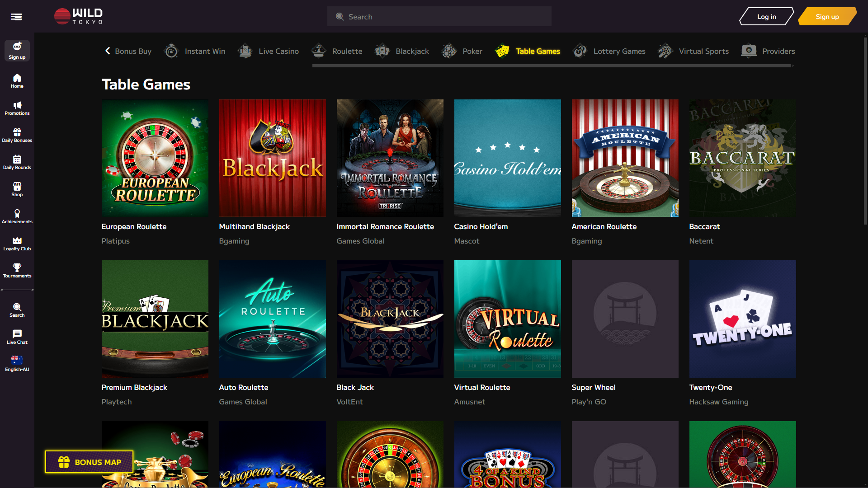Open the Shop sidebar icon
Screen dimensions: 868x488
(x=17, y=189)
